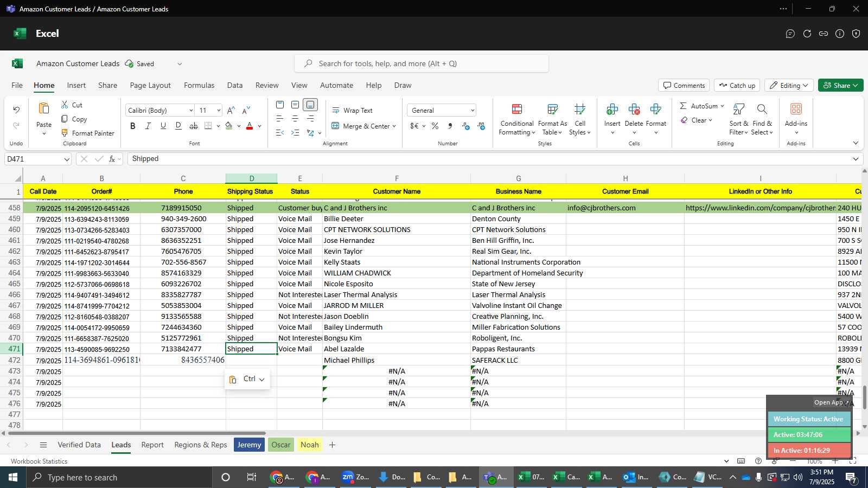Toggle middle align button
This screenshot has height=488, width=868.
tap(295, 105)
